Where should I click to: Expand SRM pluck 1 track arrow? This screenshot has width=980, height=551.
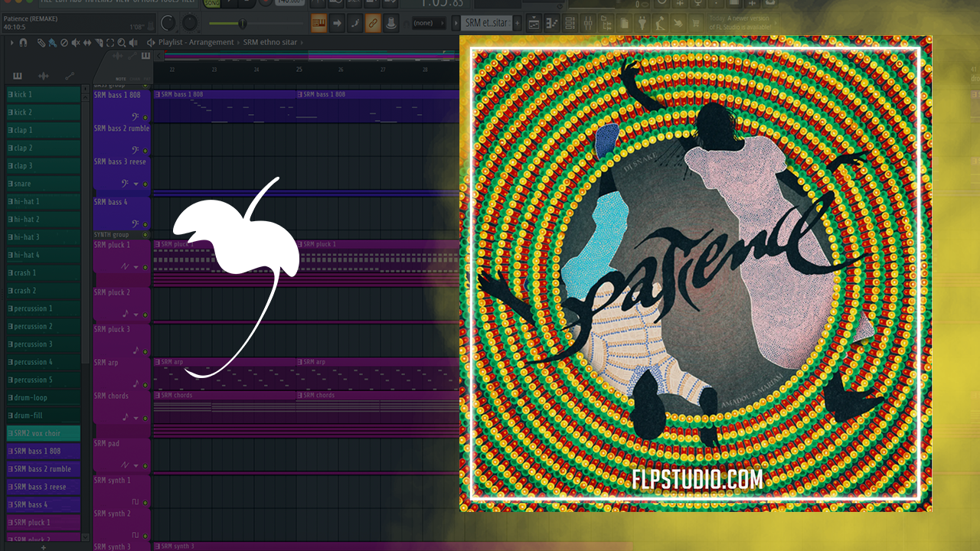136,267
